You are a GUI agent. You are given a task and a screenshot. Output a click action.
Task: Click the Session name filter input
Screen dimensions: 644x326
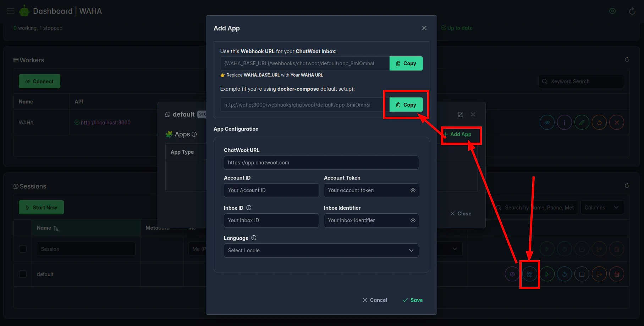pos(86,249)
